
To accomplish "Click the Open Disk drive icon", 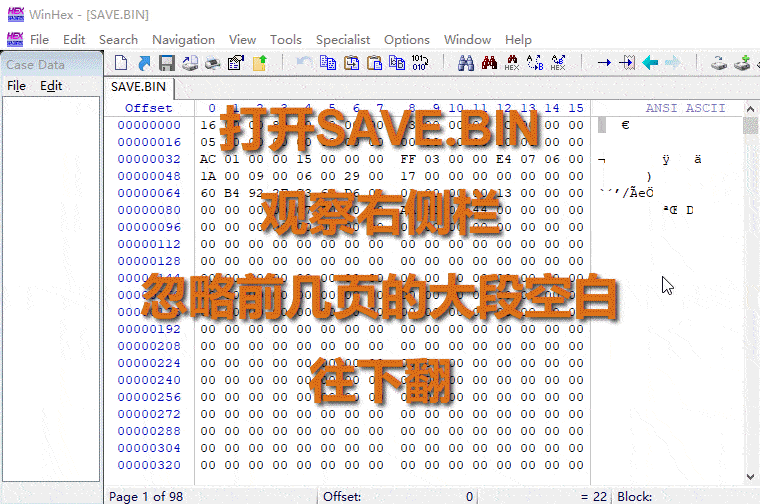I will coord(719,63).
